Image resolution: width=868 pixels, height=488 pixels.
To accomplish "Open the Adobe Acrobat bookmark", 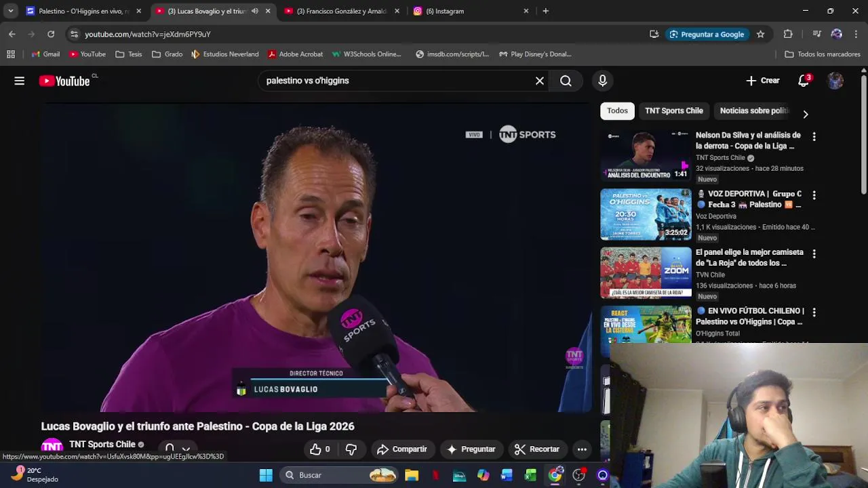I will pyautogui.click(x=295, y=54).
